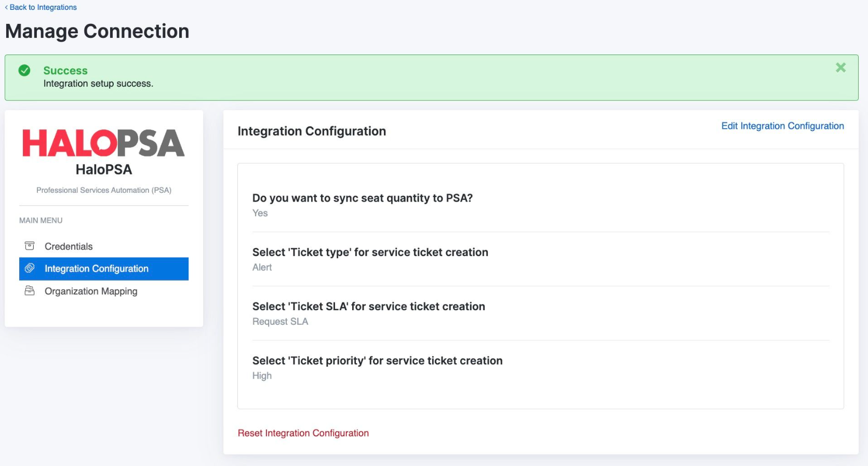Click the Manage Connection page heading

pos(97,31)
